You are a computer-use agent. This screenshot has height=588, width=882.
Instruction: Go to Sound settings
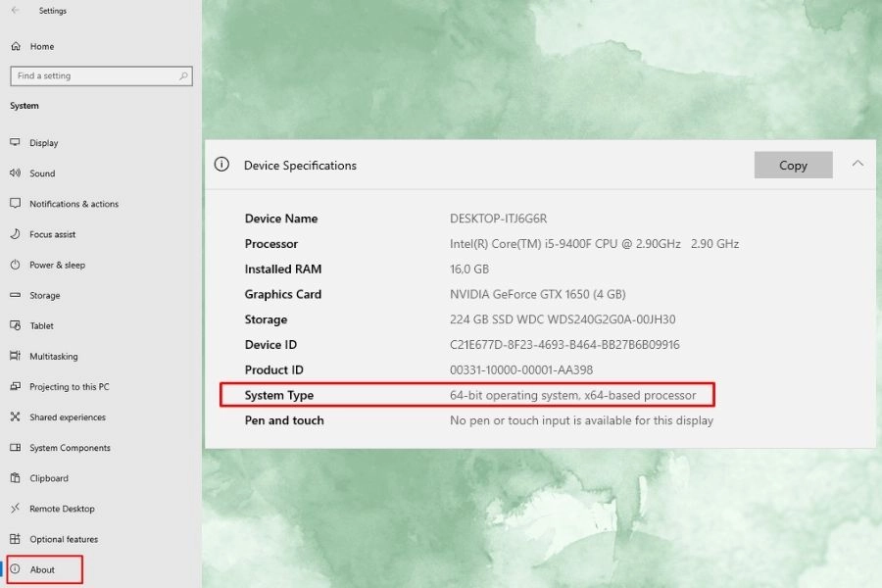pos(42,173)
